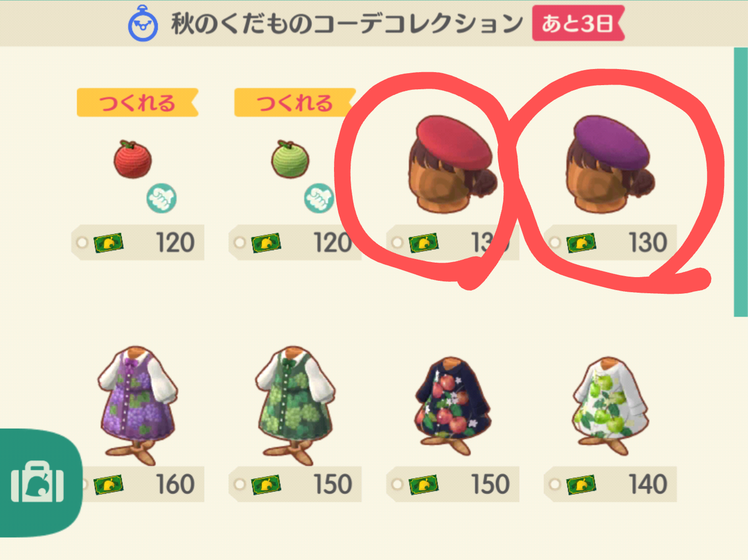Image resolution: width=748 pixels, height=560 pixels.
Task: Tap the craft glove icon under red apple
Action: point(162,198)
